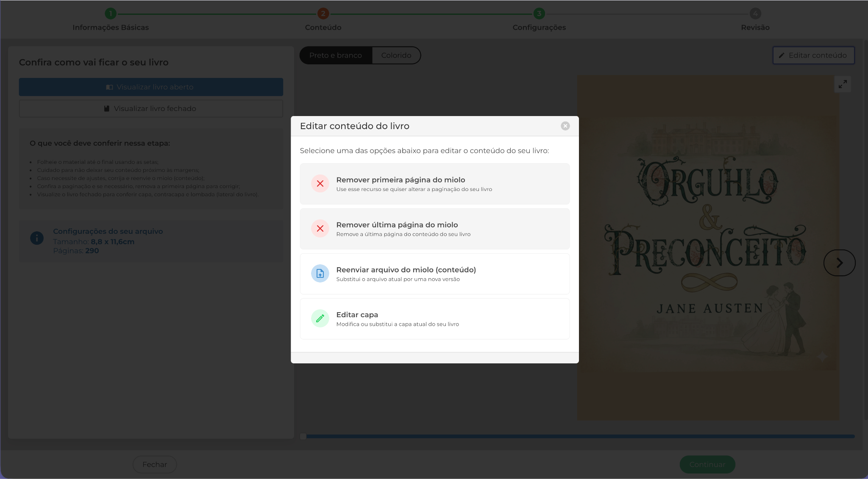
Task: Click the Tamanho 8,8 x 11,6cm text
Action: (x=94, y=242)
